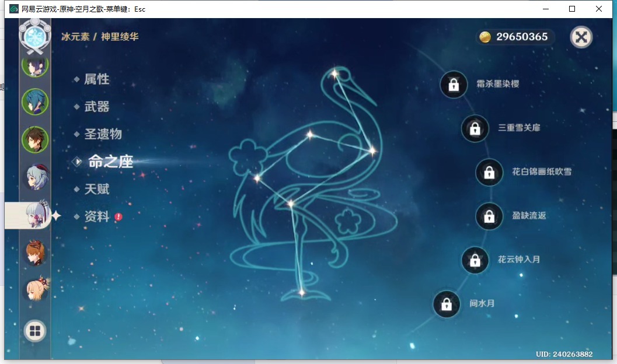This screenshot has height=364, width=617.
Task: Click the lock icon for 花白锦画纸吹雪
Action: pos(489,173)
